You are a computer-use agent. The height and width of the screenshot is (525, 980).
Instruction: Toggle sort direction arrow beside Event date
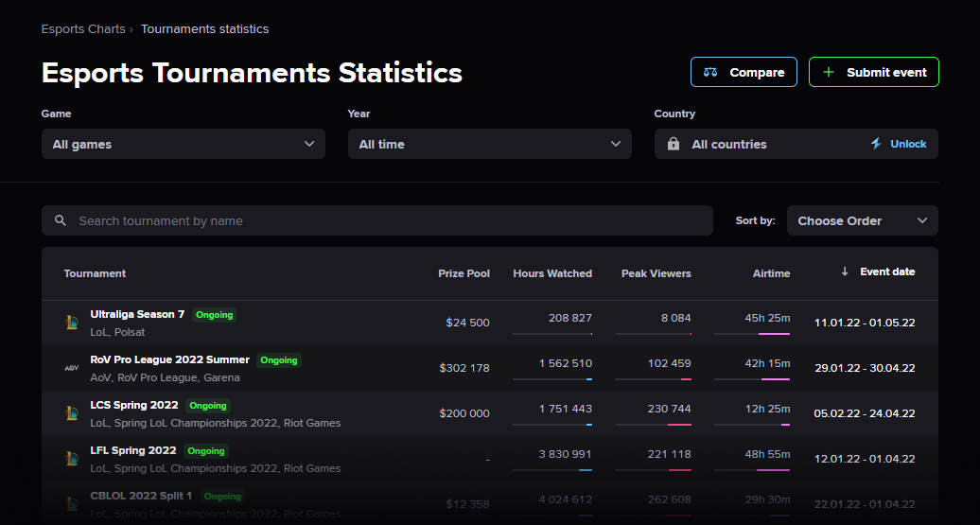(x=845, y=271)
